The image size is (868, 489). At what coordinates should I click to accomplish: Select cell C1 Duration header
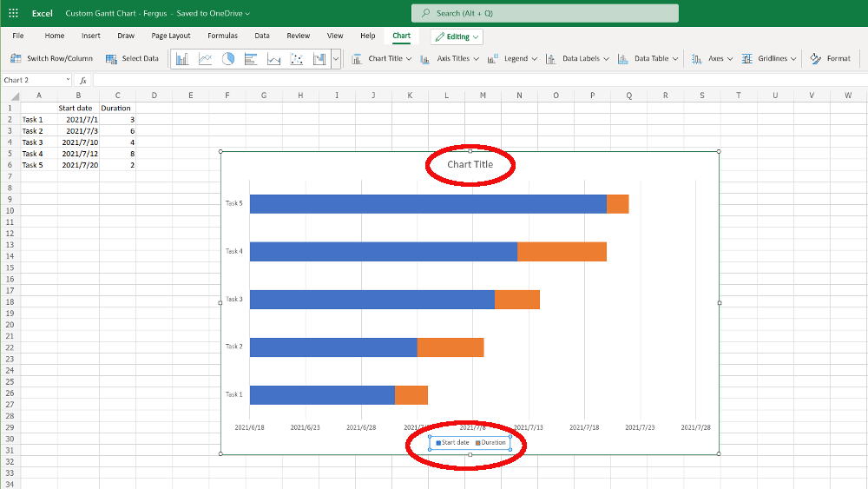pos(117,108)
